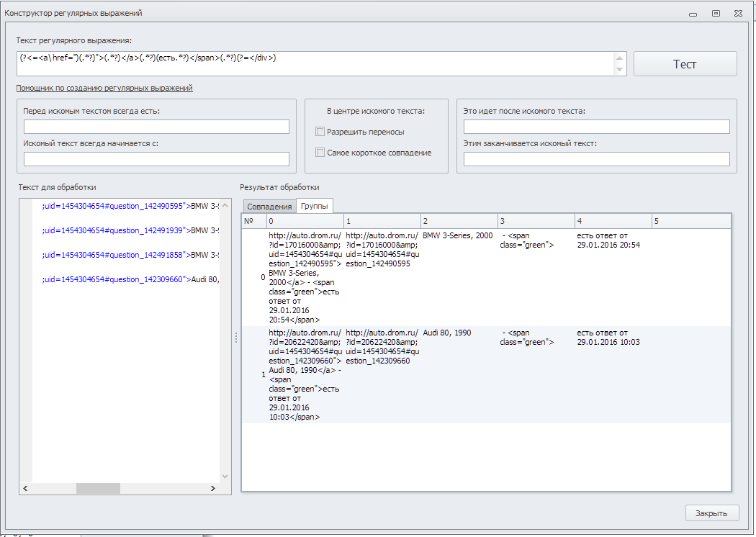Viewport: 756px width, 537px height.
Task: Click the Тест button
Action: 685,64
